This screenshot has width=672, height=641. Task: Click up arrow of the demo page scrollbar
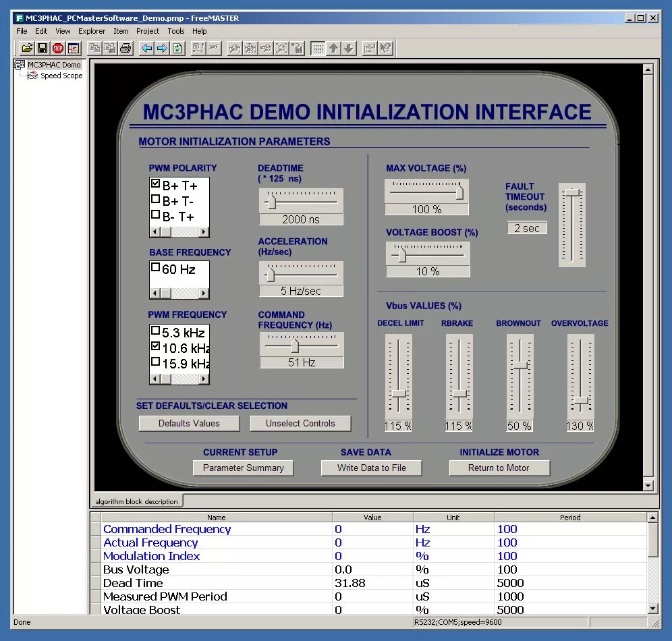coord(648,69)
